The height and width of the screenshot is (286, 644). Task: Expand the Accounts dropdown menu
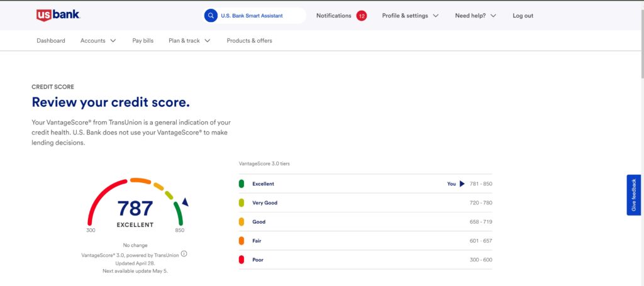[x=98, y=41]
